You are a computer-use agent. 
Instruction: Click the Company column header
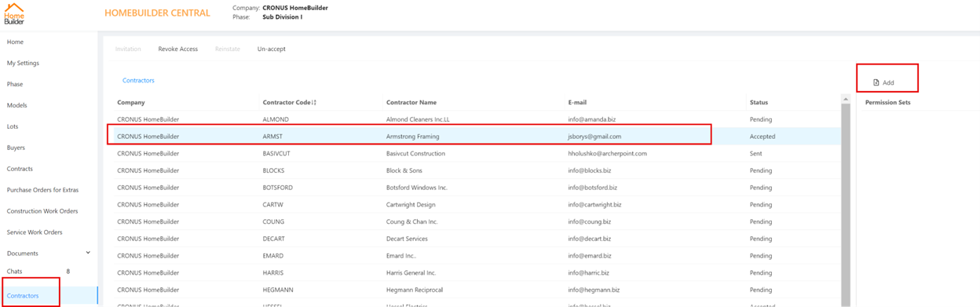[131, 102]
